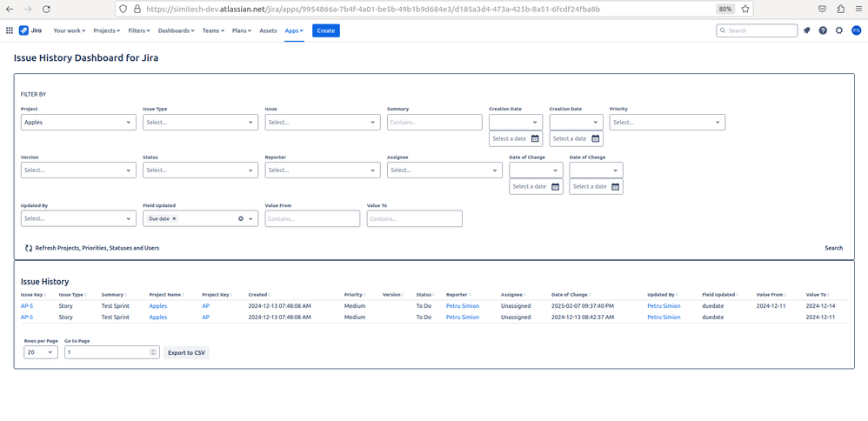The image size is (868, 421).
Task: Click Export to CSV
Action: pos(186,352)
